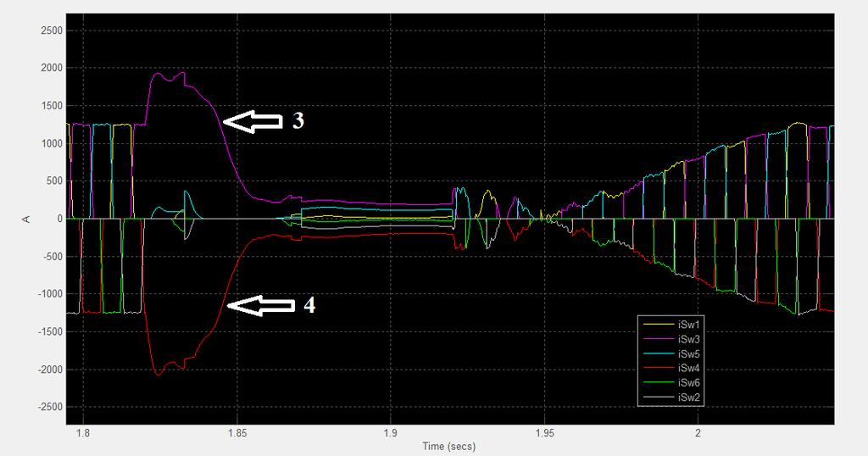
Task: Click the -2500 y-axis tick label
Action: tap(50, 407)
